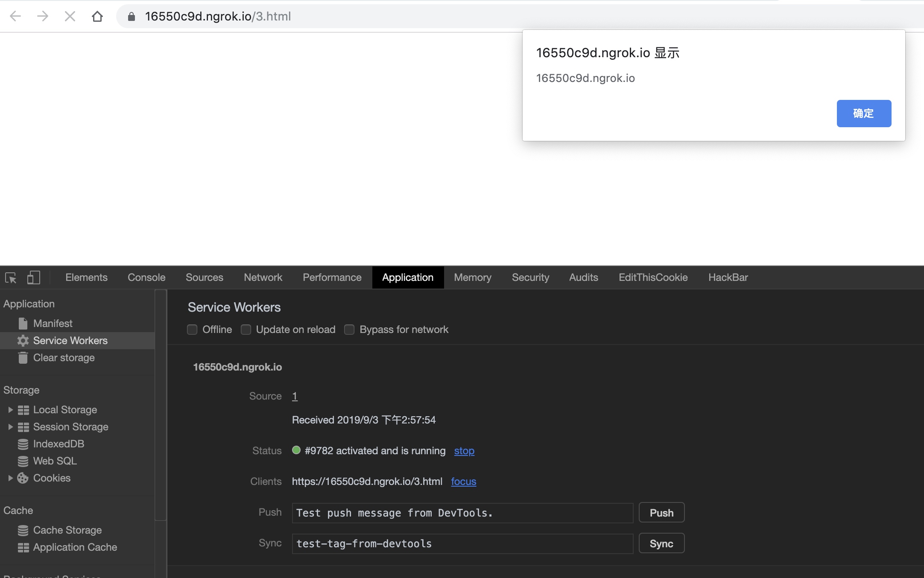Click the focus link next to client
Screen dimensions: 924x578
464,482
